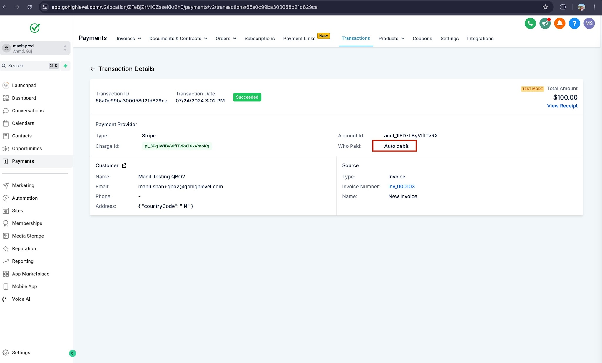Open the payments Settings tab
The height and width of the screenshot is (363, 602).
[450, 38]
